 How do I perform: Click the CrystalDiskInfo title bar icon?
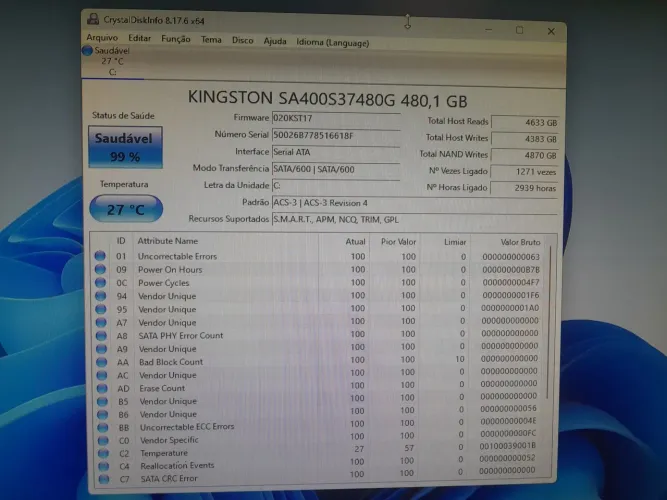coord(93,19)
